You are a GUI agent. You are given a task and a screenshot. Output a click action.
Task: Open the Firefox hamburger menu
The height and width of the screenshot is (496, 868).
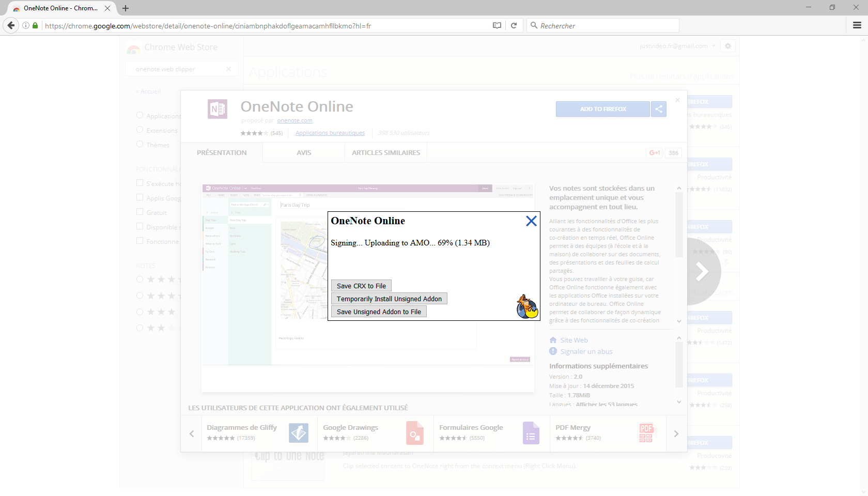pos(857,25)
